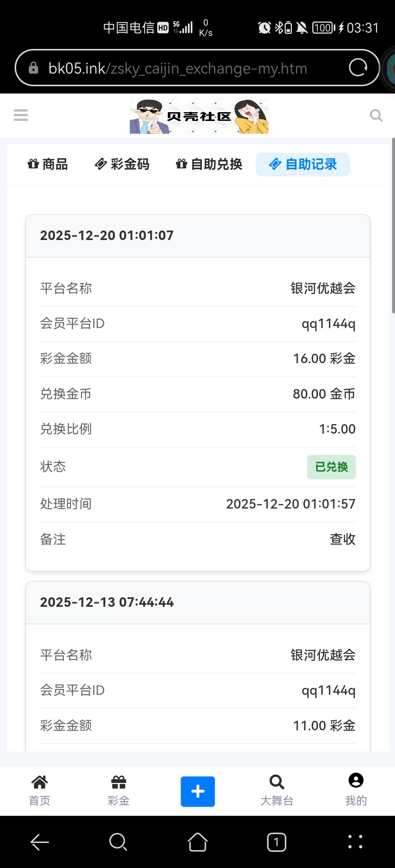Tap the search magnifier in header
The image size is (395, 868).
click(376, 115)
